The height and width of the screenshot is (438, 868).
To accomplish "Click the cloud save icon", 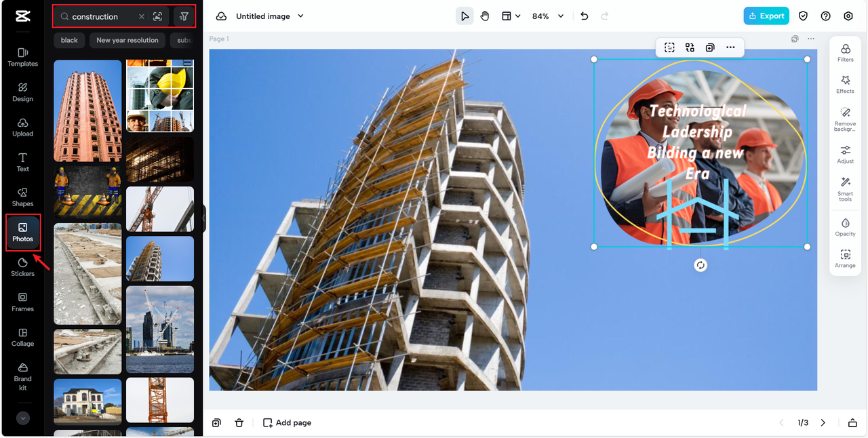I will pos(221,16).
